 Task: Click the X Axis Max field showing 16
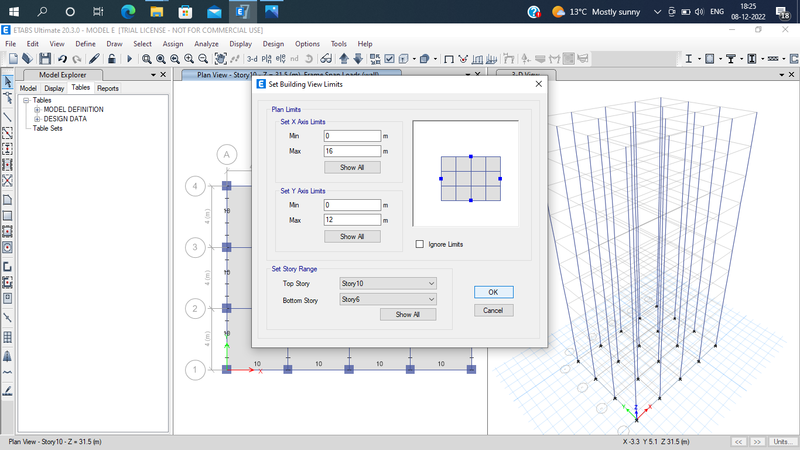[352, 151]
